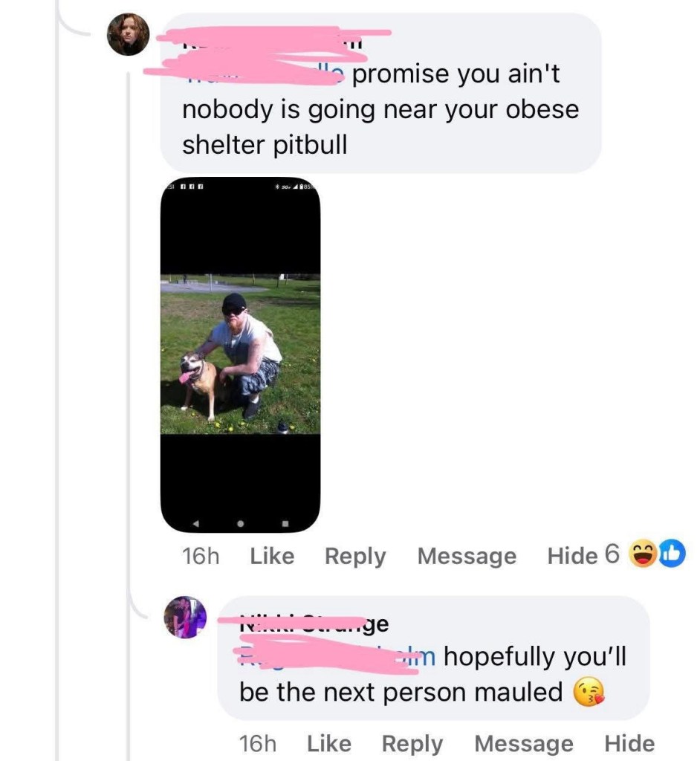This screenshot has height=761, width=700.
Task: Open the second commenter's purple profile picture
Action: click(185, 617)
